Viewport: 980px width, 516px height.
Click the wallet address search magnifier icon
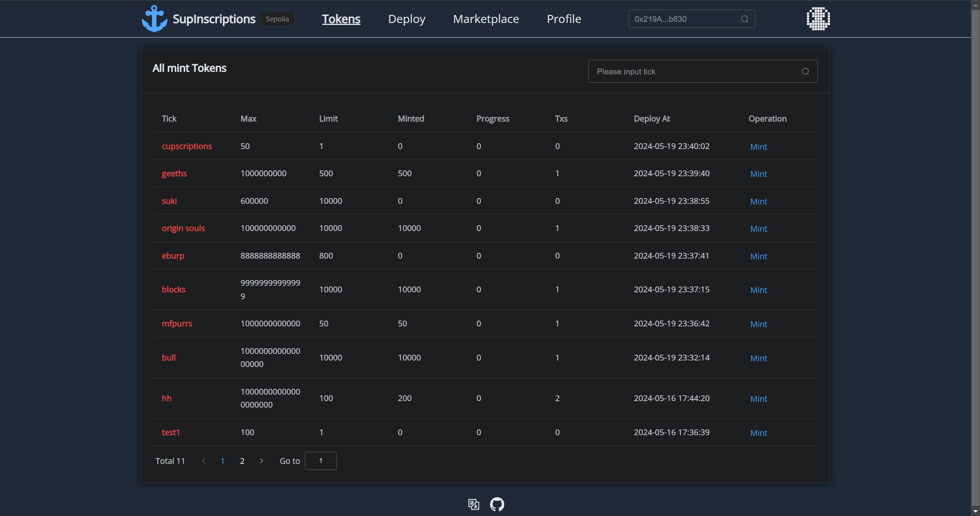(744, 19)
